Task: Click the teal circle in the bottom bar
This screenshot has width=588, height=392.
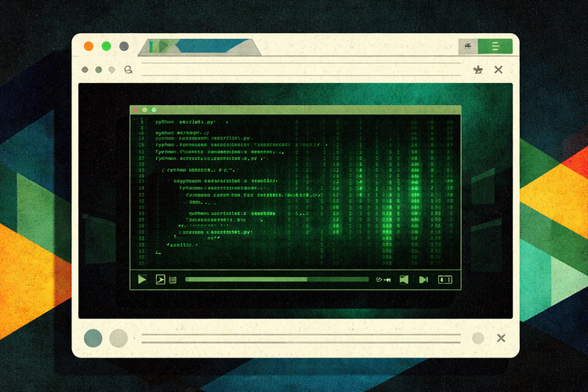Action: (93, 338)
